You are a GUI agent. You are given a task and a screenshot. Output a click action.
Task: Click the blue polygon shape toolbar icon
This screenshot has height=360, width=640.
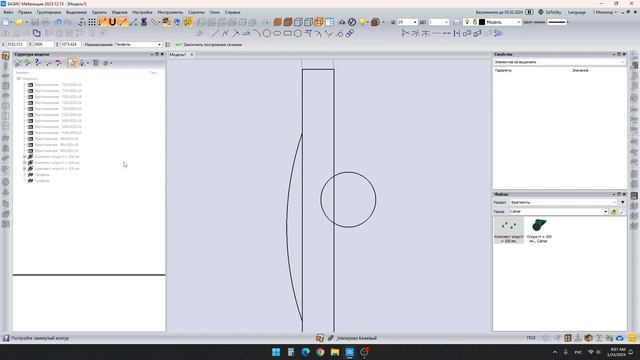click(37, 33)
